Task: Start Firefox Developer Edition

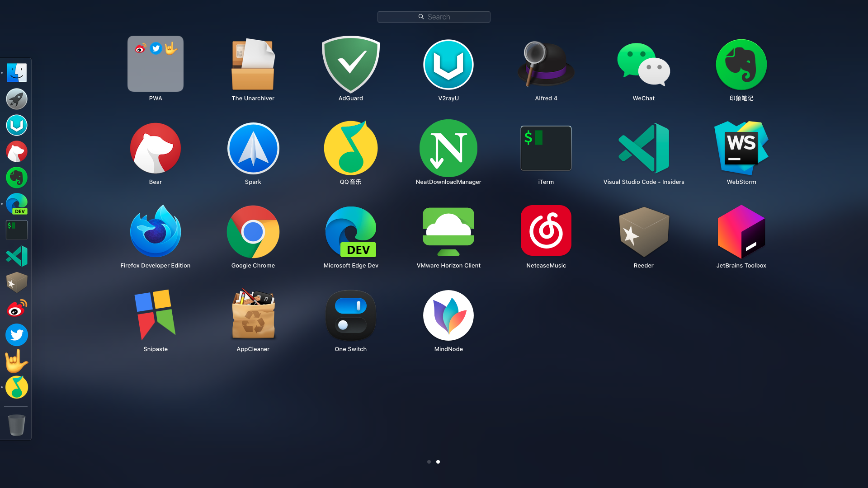Action: (x=155, y=232)
